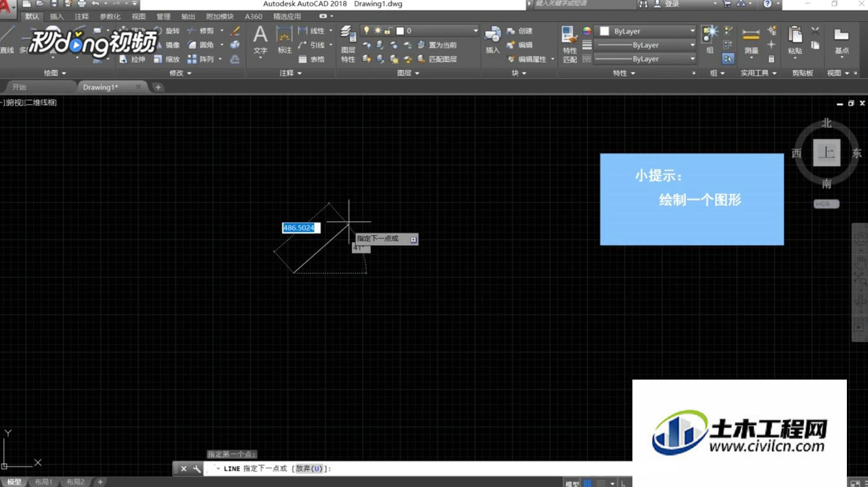Image resolution: width=868 pixels, height=487 pixels.
Task: Open the ByLayer object color swatch dropdown
Action: point(645,31)
